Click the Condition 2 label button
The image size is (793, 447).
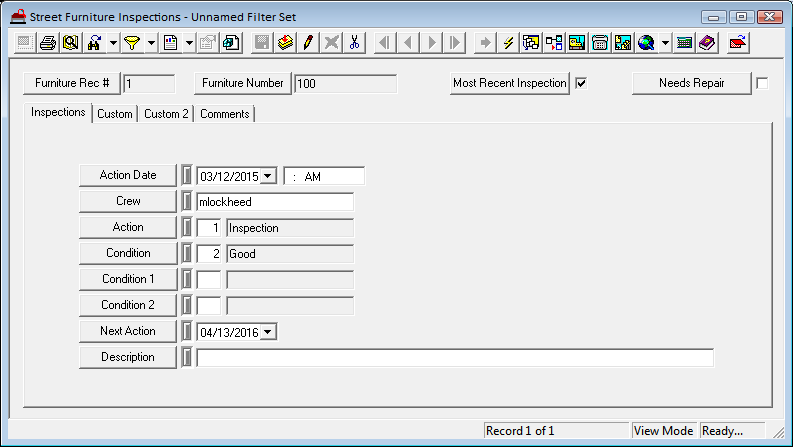[x=128, y=305]
